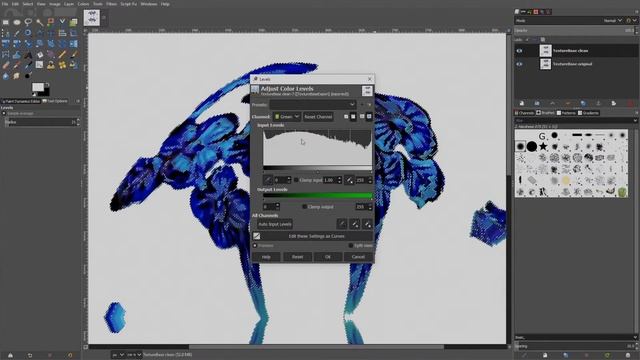
Task: Enable Clamp input checkbox
Action: [x=296, y=180]
